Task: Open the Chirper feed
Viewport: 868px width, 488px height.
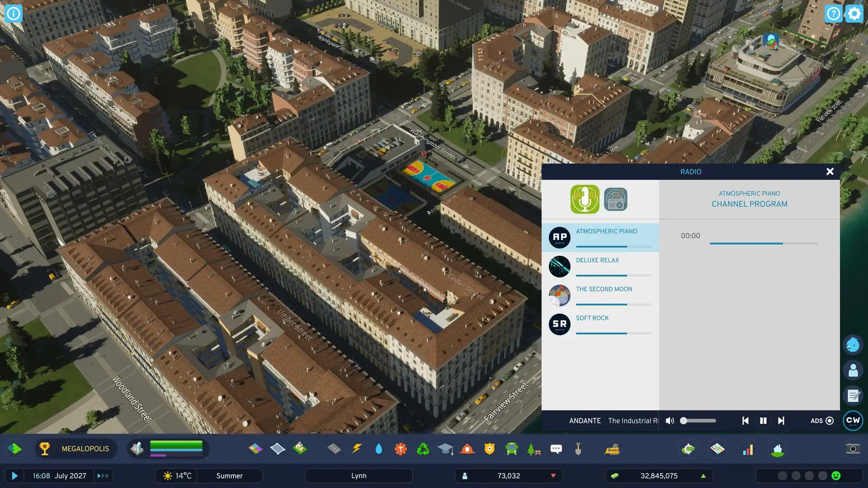Action: [852, 345]
